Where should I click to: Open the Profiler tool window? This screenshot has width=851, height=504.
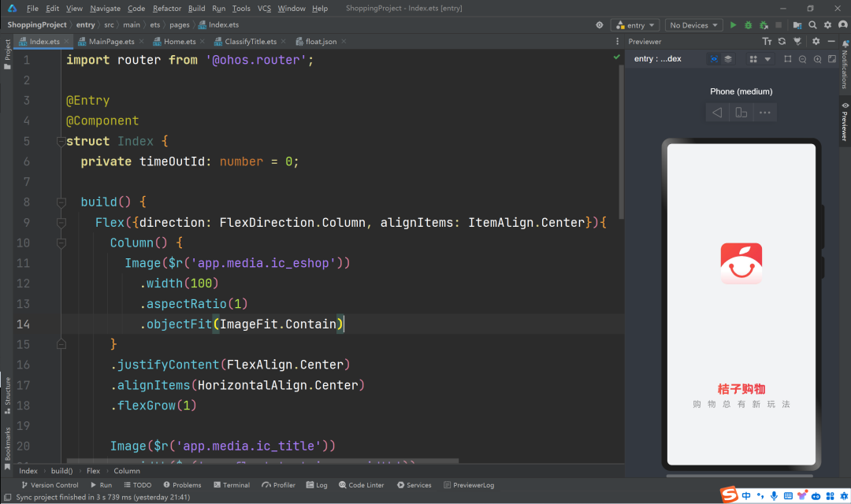pyautogui.click(x=279, y=485)
